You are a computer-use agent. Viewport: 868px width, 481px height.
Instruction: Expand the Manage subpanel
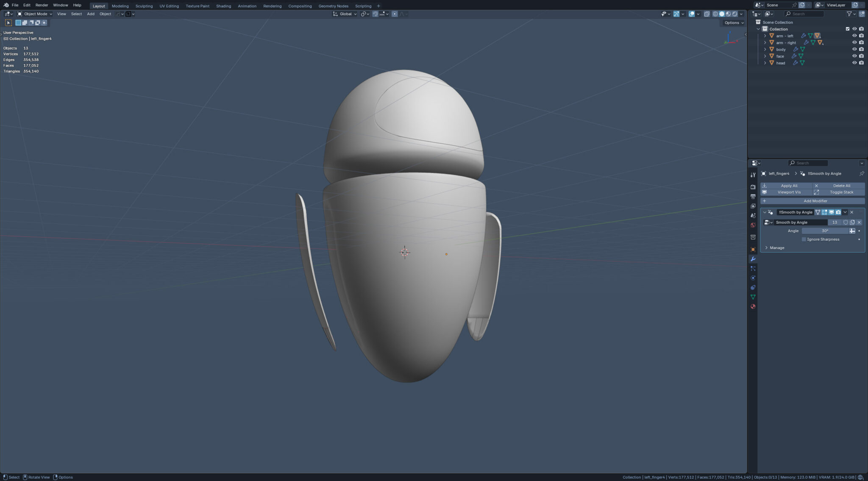pos(776,248)
